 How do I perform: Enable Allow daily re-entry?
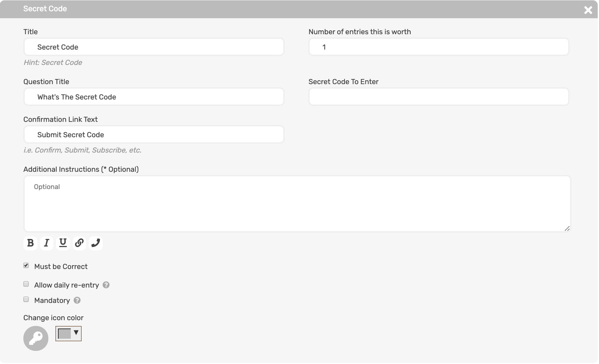coord(26,284)
